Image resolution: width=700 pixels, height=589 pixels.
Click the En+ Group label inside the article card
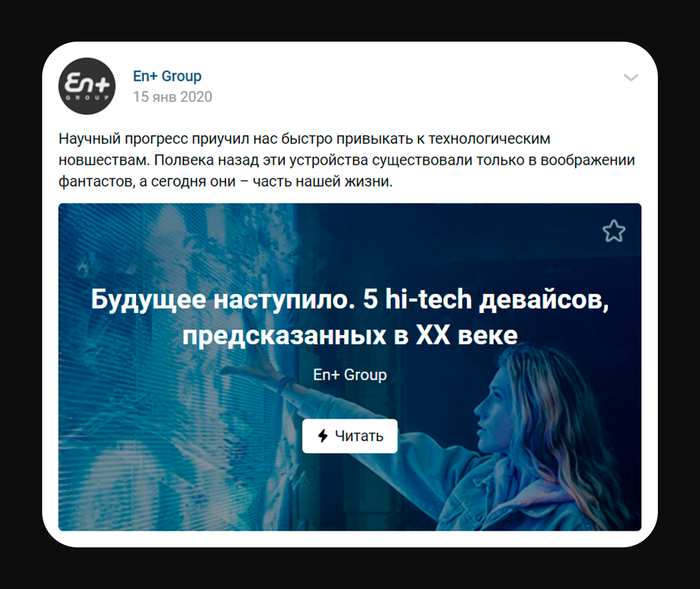click(350, 375)
